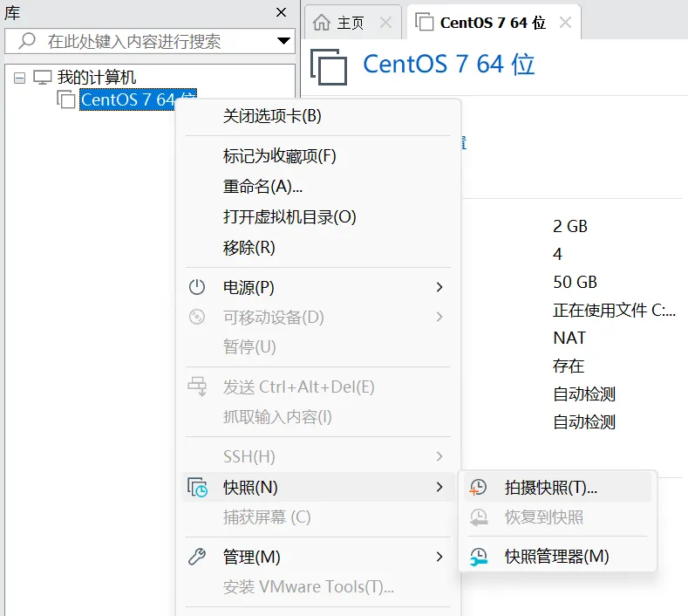Open the 电源(P) submenu
The height and width of the screenshot is (616, 688).
click(x=318, y=287)
